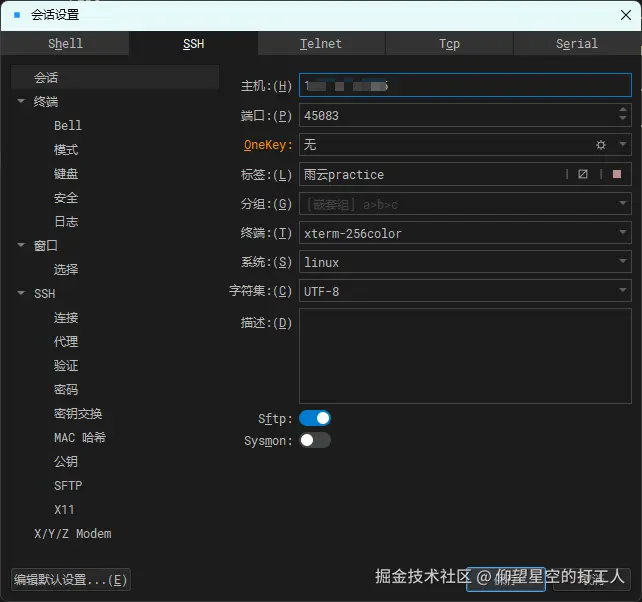Collapse the 终端 tree section
Image resolution: width=642 pixels, height=602 pixels.
click(x=21, y=101)
